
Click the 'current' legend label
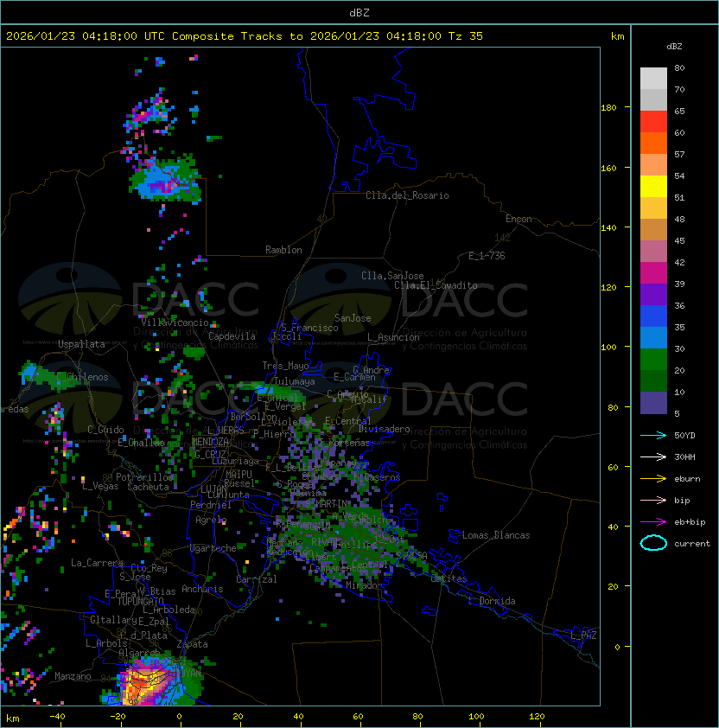pyautogui.click(x=692, y=544)
